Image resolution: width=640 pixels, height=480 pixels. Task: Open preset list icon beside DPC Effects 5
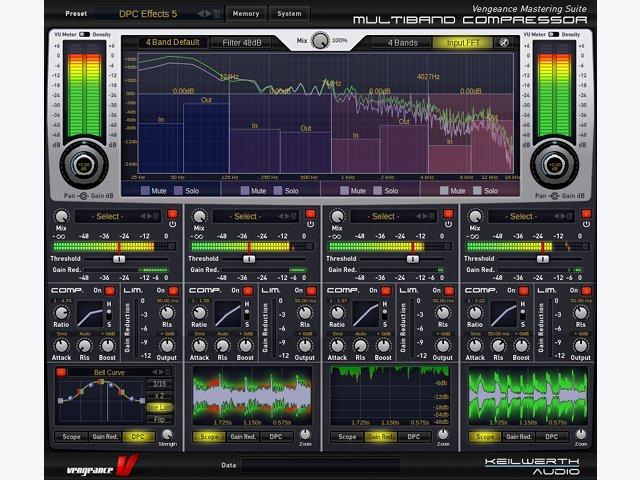[217, 14]
